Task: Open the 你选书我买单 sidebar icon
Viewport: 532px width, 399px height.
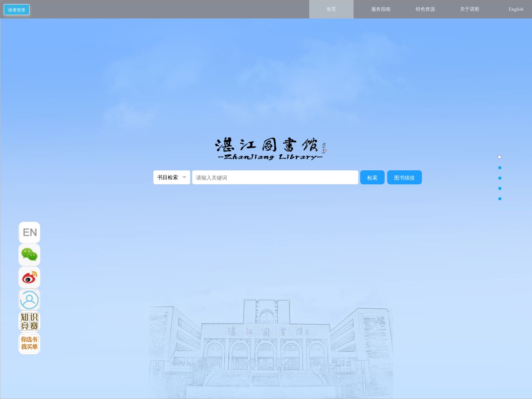Action: pyautogui.click(x=30, y=343)
